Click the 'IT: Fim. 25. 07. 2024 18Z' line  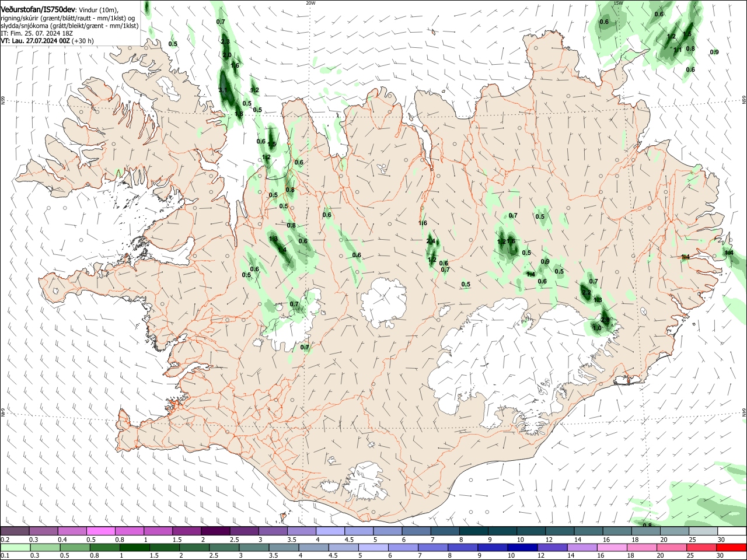point(36,33)
